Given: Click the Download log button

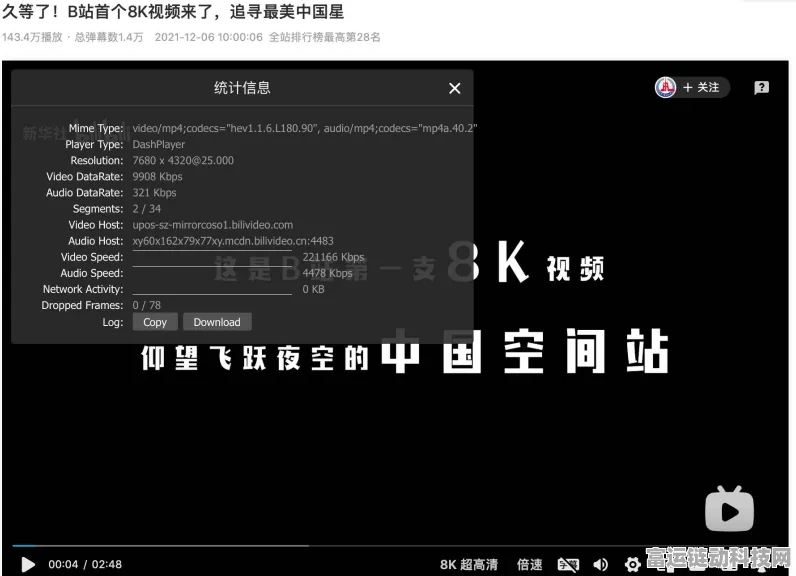Looking at the screenshot, I should coord(217,322).
